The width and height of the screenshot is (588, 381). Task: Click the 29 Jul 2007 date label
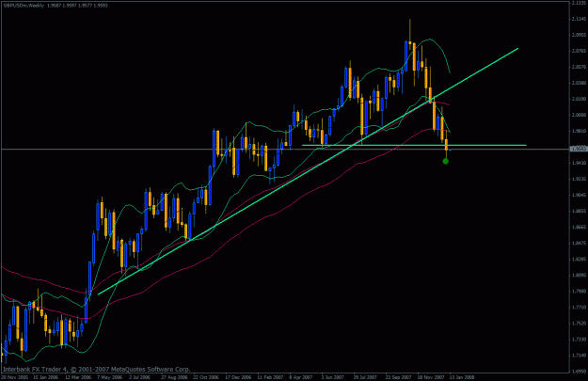[x=365, y=377]
